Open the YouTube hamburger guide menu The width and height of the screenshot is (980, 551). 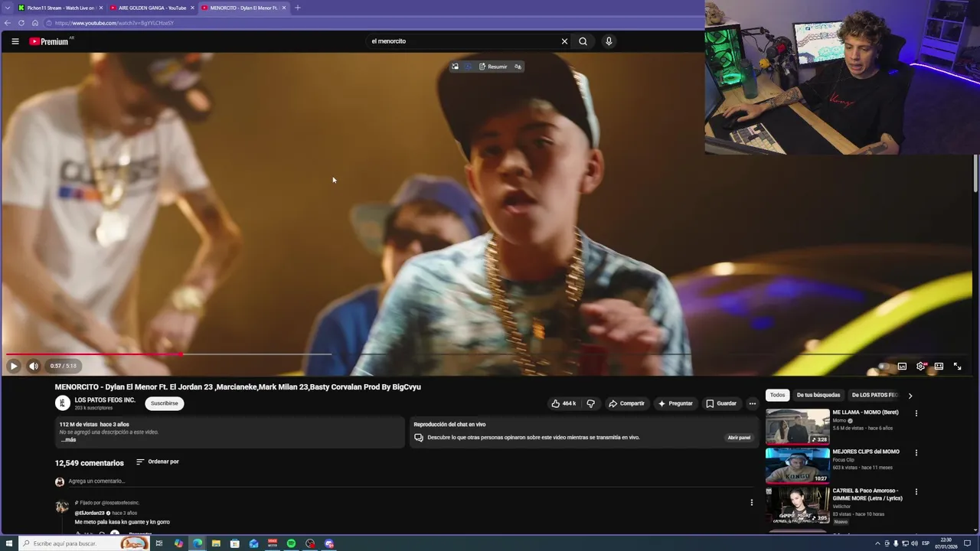pyautogui.click(x=15, y=41)
